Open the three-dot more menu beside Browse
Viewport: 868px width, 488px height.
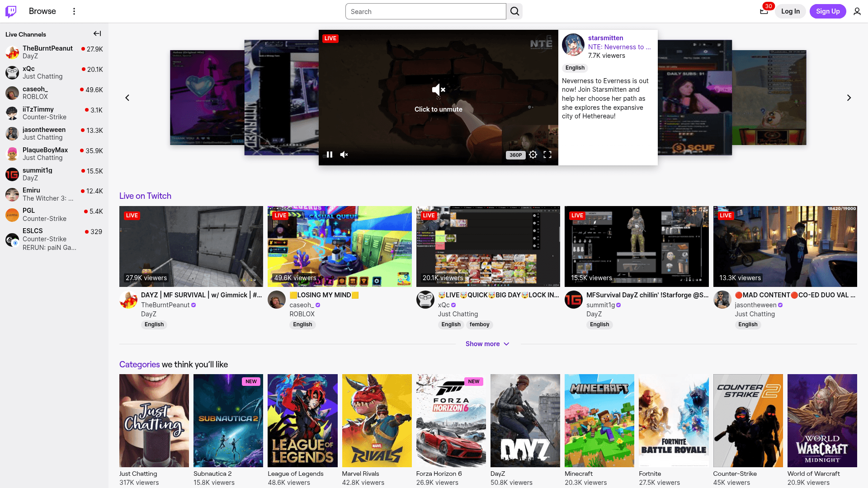click(74, 11)
